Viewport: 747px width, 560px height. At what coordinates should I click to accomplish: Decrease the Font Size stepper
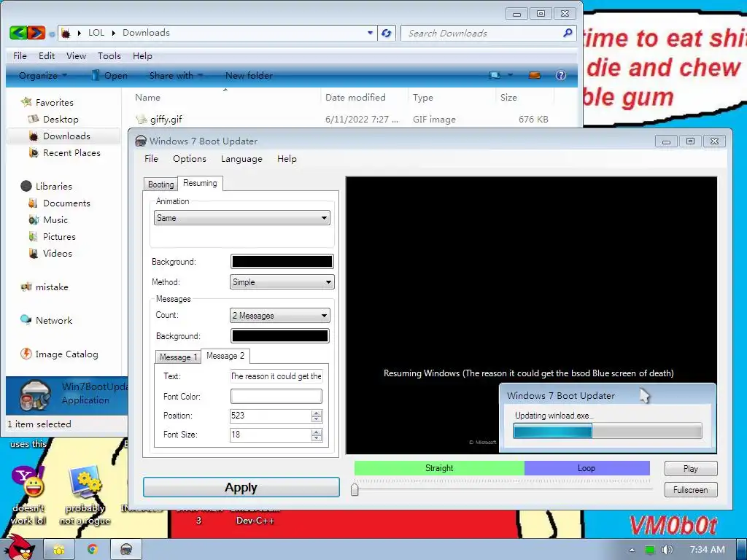click(x=317, y=437)
